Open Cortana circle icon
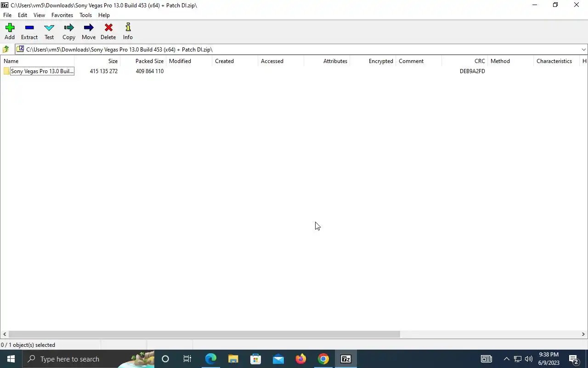588x368 pixels. click(x=165, y=359)
